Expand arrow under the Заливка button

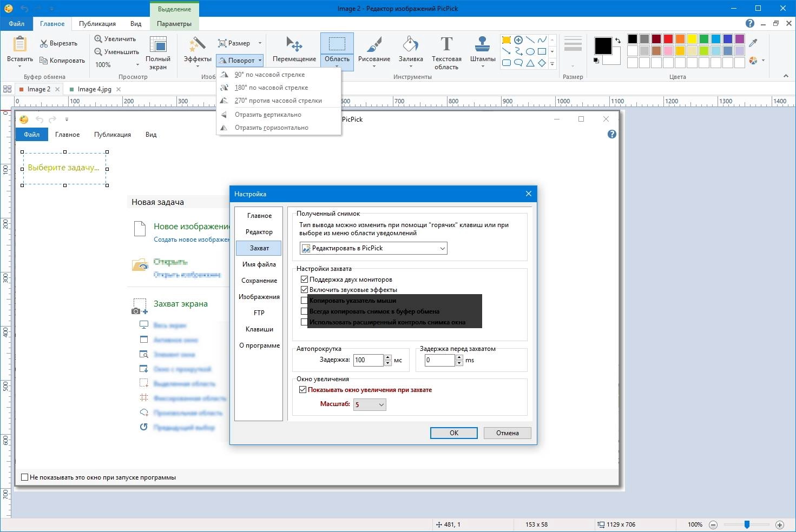(411, 67)
